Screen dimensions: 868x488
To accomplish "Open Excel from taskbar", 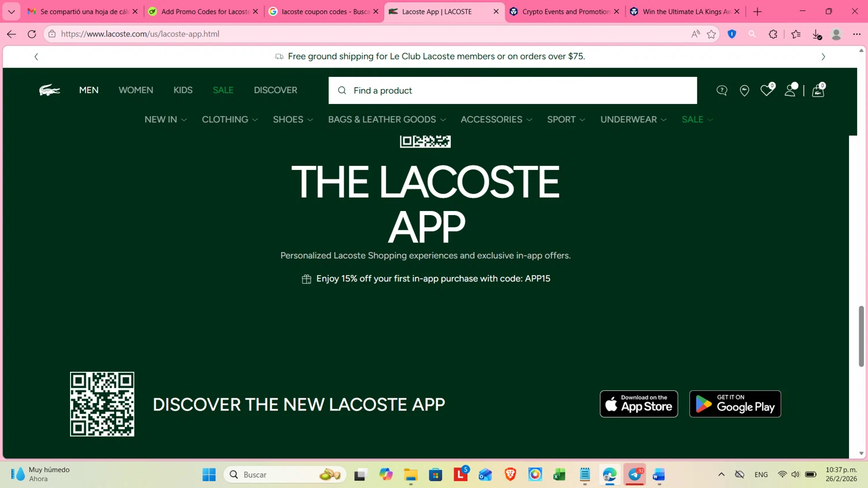I will tap(560, 475).
